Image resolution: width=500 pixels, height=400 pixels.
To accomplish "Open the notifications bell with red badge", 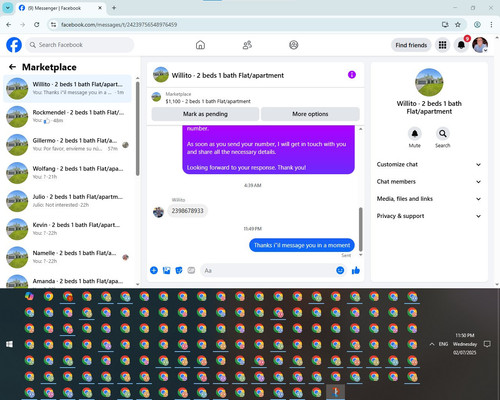I will [461, 45].
